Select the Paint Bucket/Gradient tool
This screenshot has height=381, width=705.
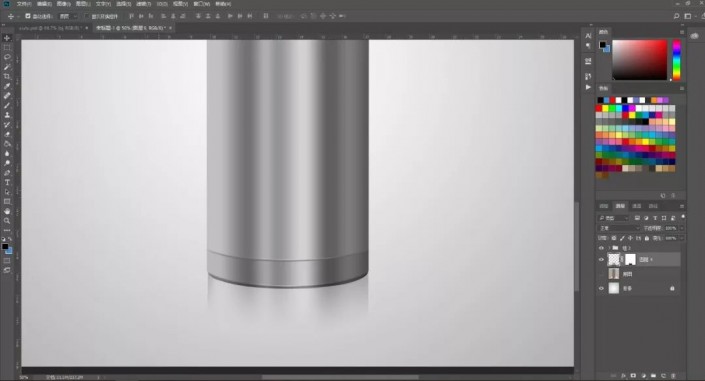point(7,144)
